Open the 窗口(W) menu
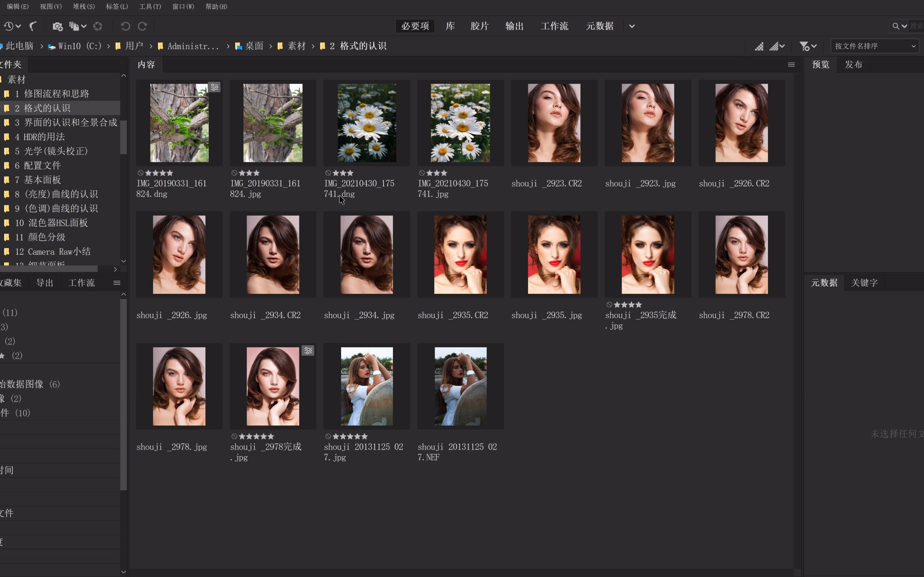Screen dimensions: 924x577 point(183,7)
